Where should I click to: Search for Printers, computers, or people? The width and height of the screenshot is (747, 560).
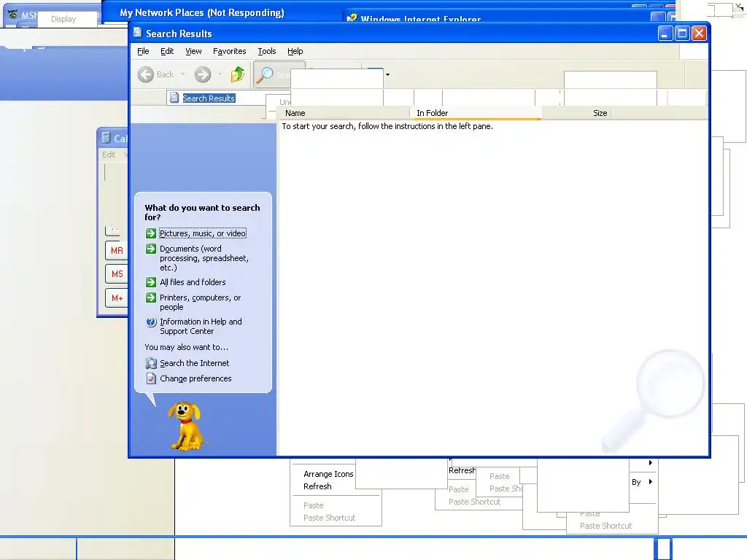tap(201, 302)
